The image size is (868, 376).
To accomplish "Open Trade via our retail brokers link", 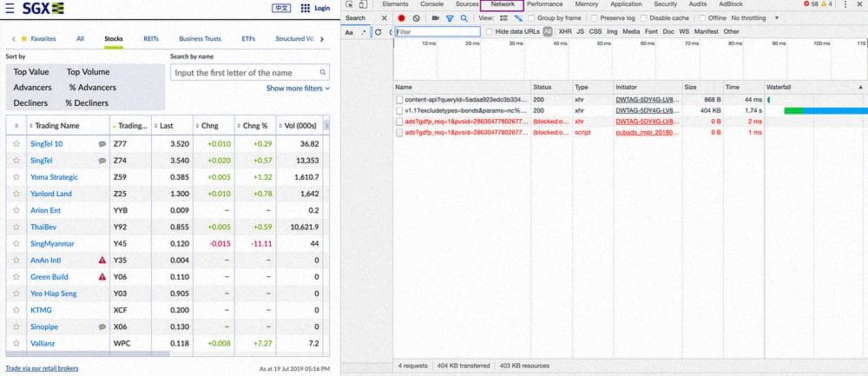I will pos(42,368).
